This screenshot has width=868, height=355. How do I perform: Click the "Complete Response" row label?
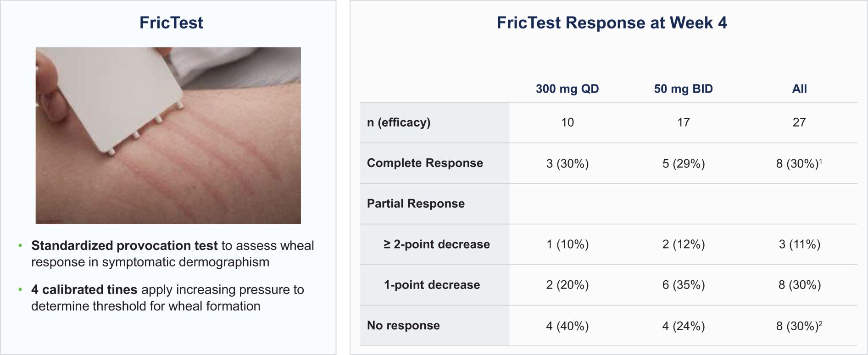tap(425, 163)
